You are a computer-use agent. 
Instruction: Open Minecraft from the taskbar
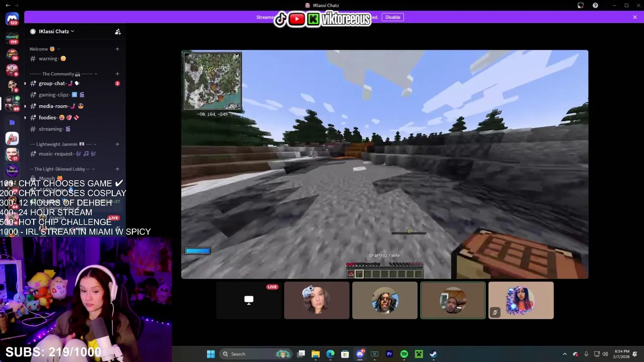point(419,354)
